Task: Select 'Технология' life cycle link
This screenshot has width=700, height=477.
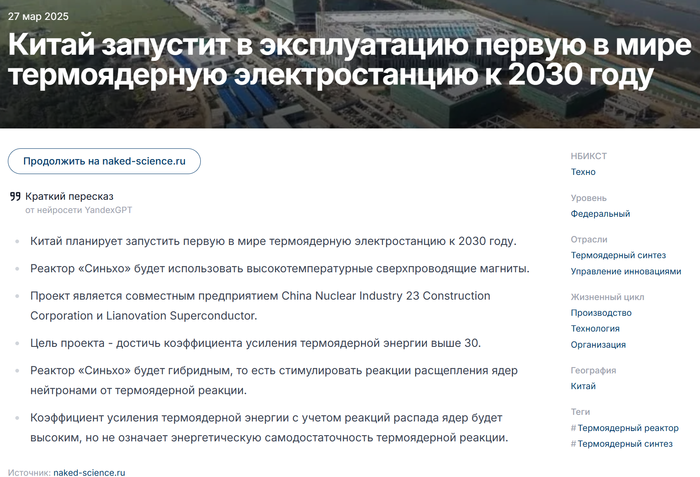Action: [595, 328]
